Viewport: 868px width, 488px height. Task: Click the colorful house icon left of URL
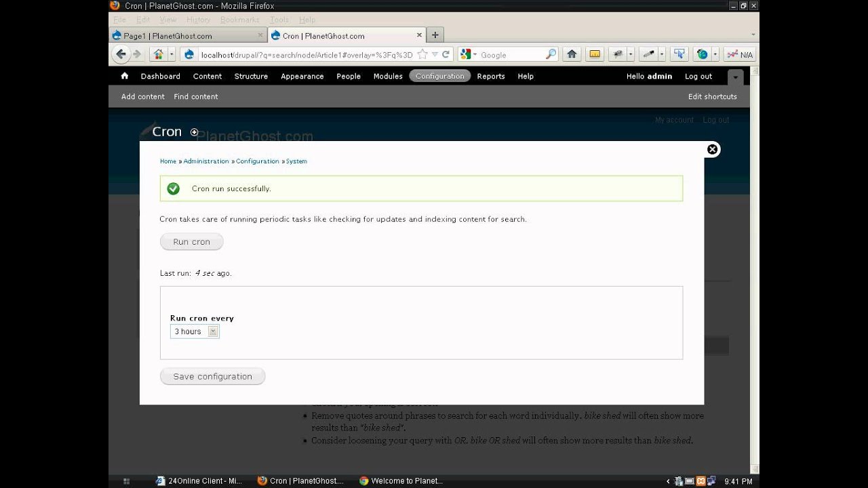(x=158, y=54)
